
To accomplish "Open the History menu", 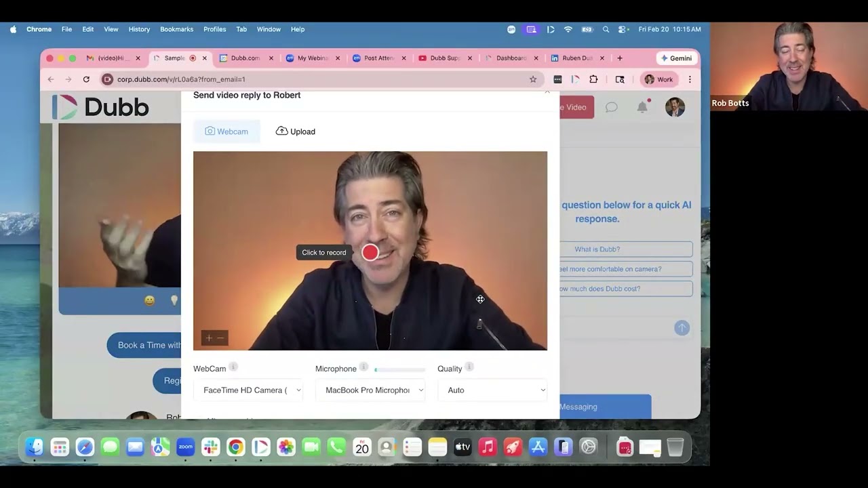I will 139,29.
